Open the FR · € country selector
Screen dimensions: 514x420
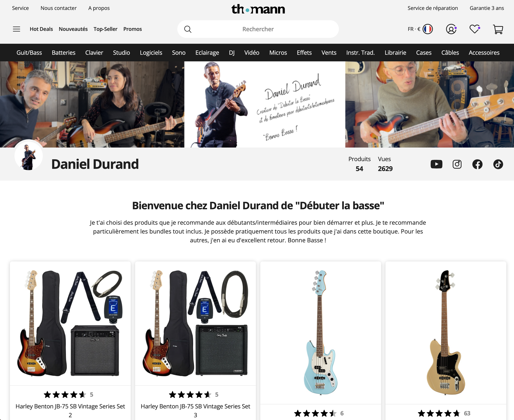click(x=420, y=29)
